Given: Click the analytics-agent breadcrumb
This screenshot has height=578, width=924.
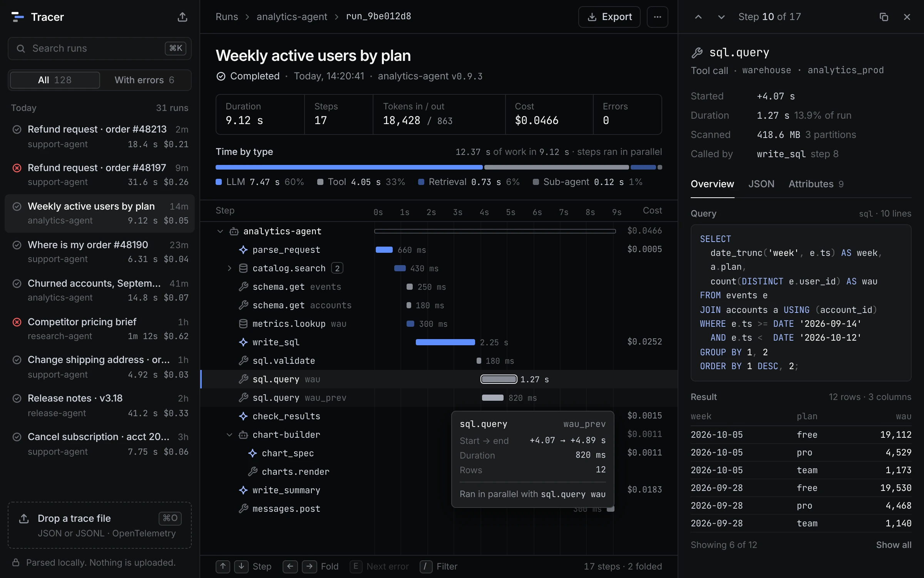Looking at the screenshot, I should tap(292, 17).
